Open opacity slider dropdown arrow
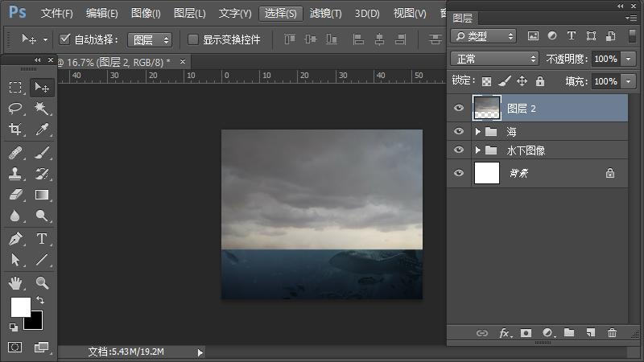This screenshot has height=362, width=644. (629, 59)
